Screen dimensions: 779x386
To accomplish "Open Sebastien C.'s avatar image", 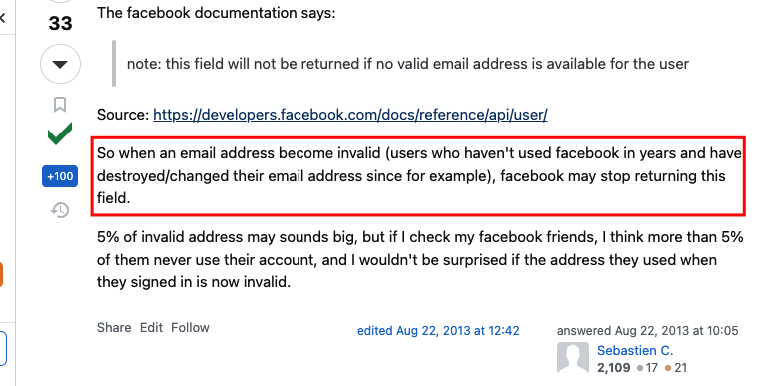I will [x=573, y=357].
